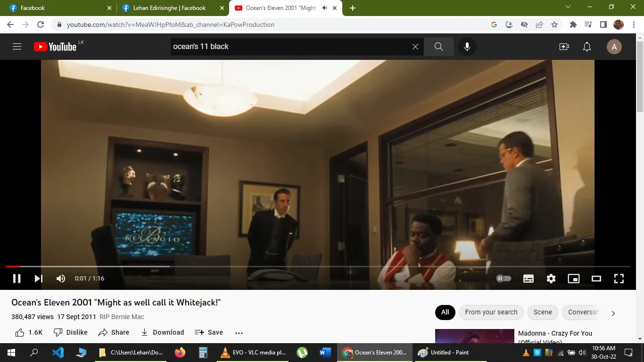Screen dimensions: 644x362
Task: Launch Visual Studio Code from taskbar
Action: point(58,353)
